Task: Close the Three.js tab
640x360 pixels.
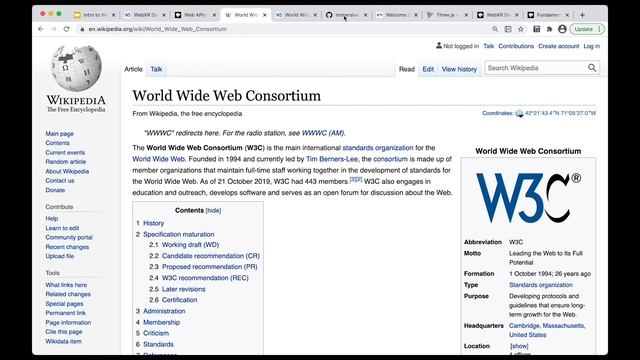Action: tap(466, 15)
